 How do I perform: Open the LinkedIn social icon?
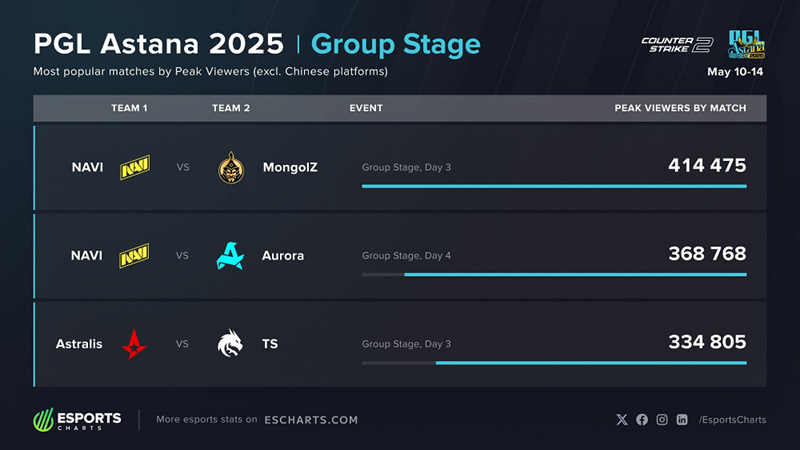tap(682, 419)
